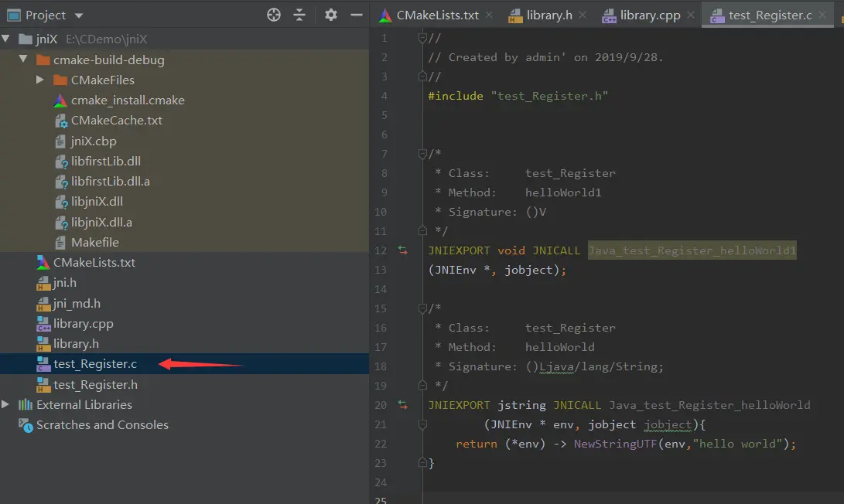Screen dimensions: 844x504
Task: Click the highlighted Java_test_Register_helloWorld1 identifier
Action: (692, 250)
